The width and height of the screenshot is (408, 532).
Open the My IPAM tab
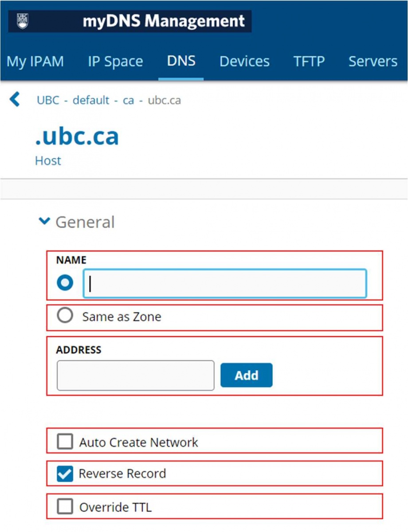pyautogui.click(x=35, y=61)
